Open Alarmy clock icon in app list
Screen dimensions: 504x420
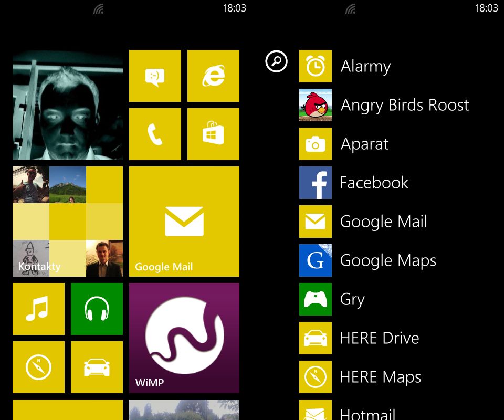pyautogui.click(x=316, y=66)
